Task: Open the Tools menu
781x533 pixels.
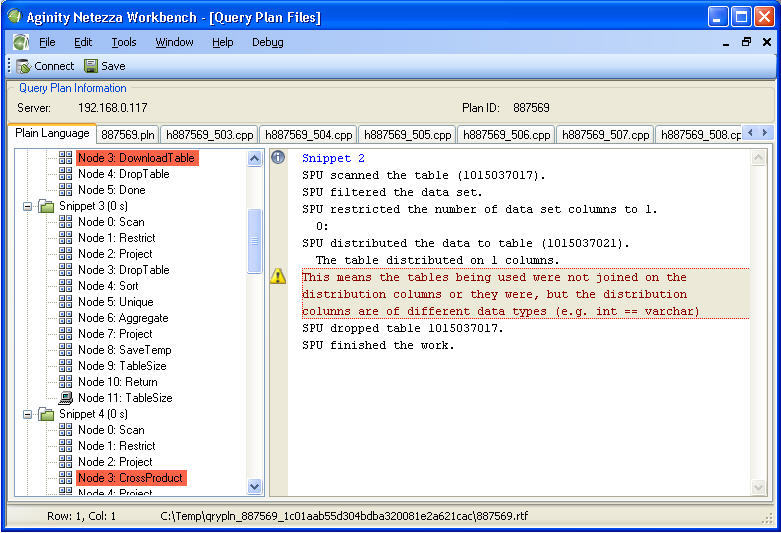Action: point(124,42)
